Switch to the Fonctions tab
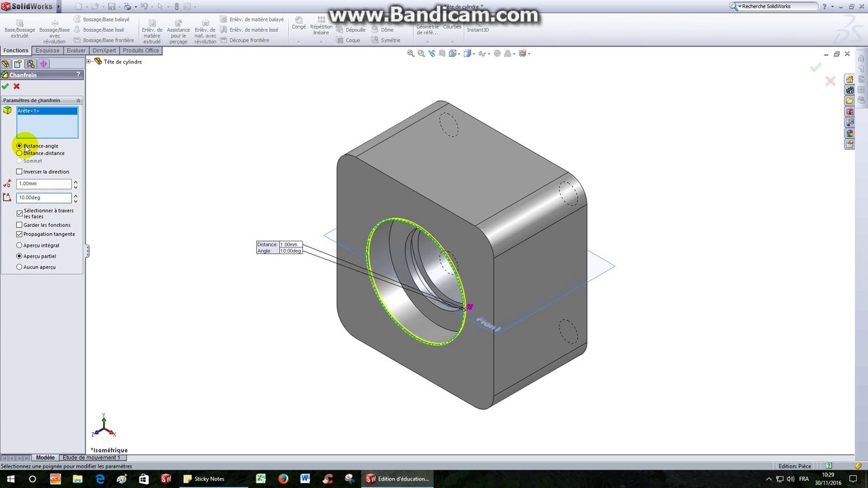The image size is (868, 488). (x=16, y=50)
